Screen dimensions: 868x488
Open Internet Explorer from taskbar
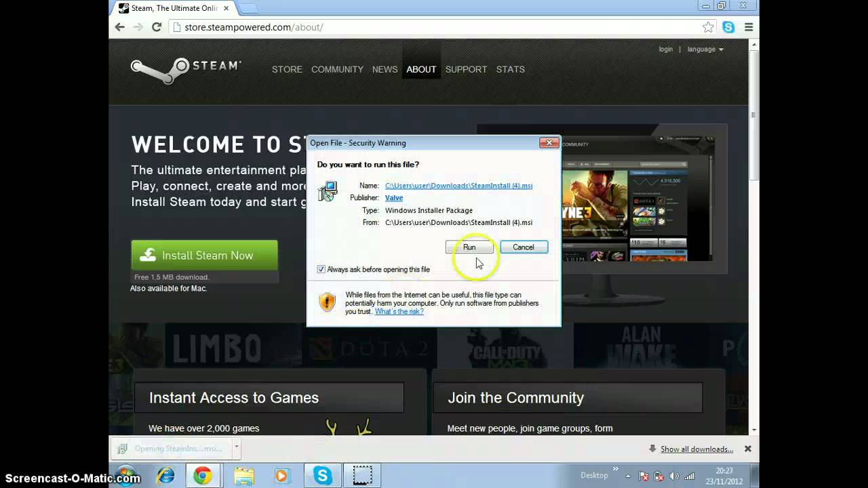pos(165,476)
